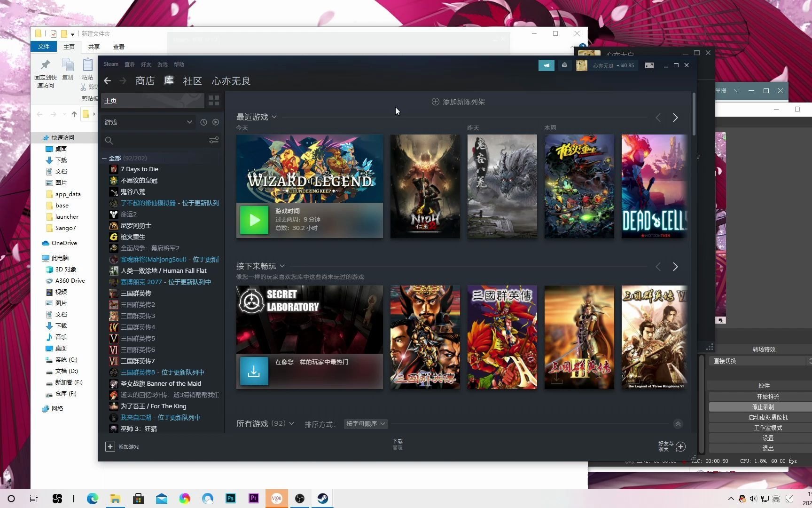Open the 帮助 menu in Steam

179,64
